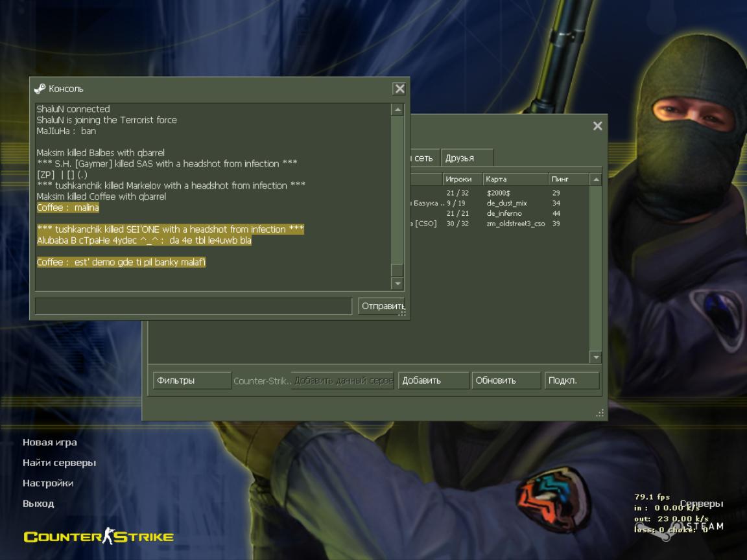Click the server list scroll-up arrow
This screenshot has width=747, height=560.
tap(595, 179)
